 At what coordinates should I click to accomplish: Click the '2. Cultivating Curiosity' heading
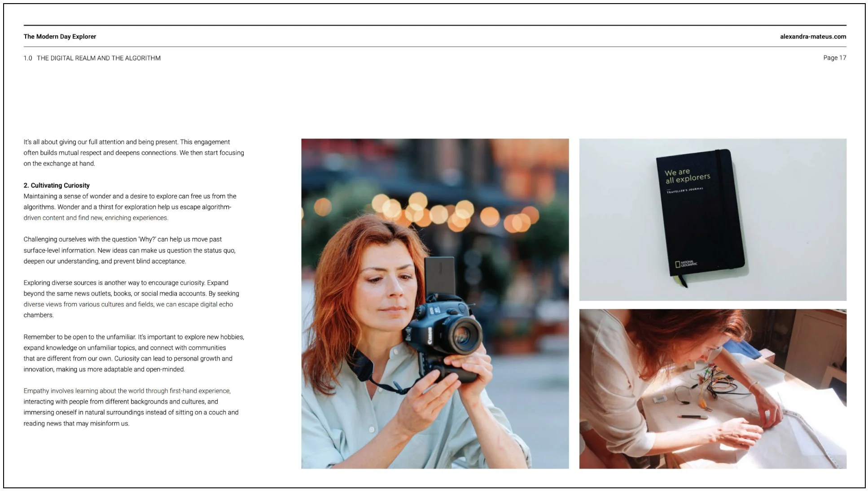pos(57,185)
